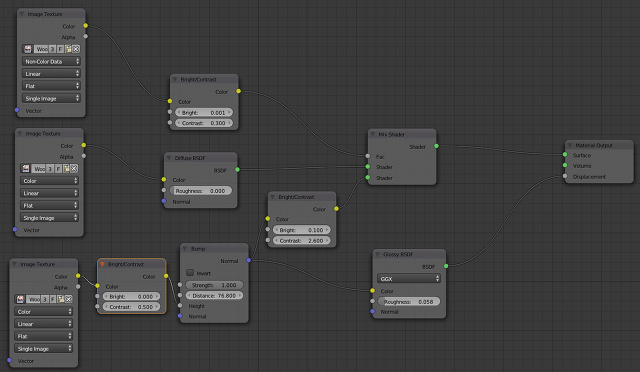Select the Glossy BSDF node header
640x372 pixels.
coord(409,254)
